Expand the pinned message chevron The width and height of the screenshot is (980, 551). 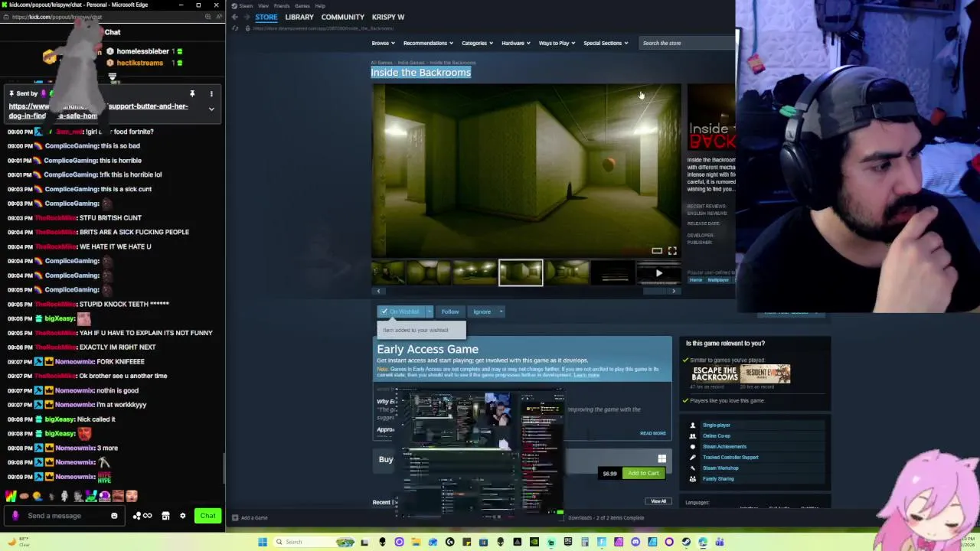pos(211,109)
